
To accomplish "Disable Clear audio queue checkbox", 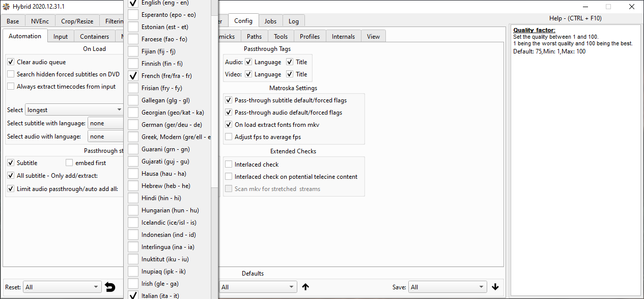I will coord(11,62).
